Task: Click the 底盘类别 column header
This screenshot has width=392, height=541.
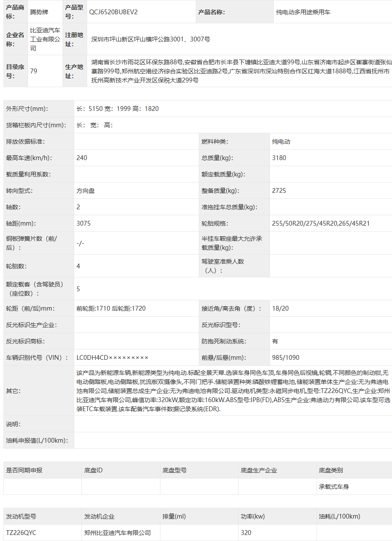Action: 331,470
